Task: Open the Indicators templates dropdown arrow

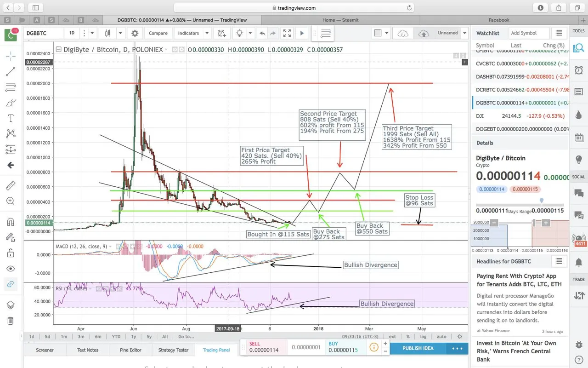Action: [207, 33]
